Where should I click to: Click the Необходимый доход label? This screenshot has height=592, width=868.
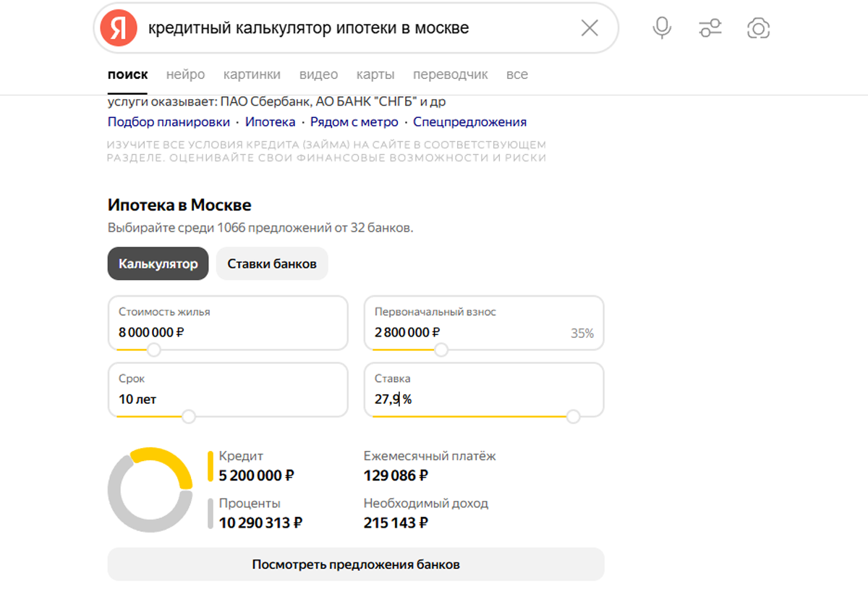point(426,503)
